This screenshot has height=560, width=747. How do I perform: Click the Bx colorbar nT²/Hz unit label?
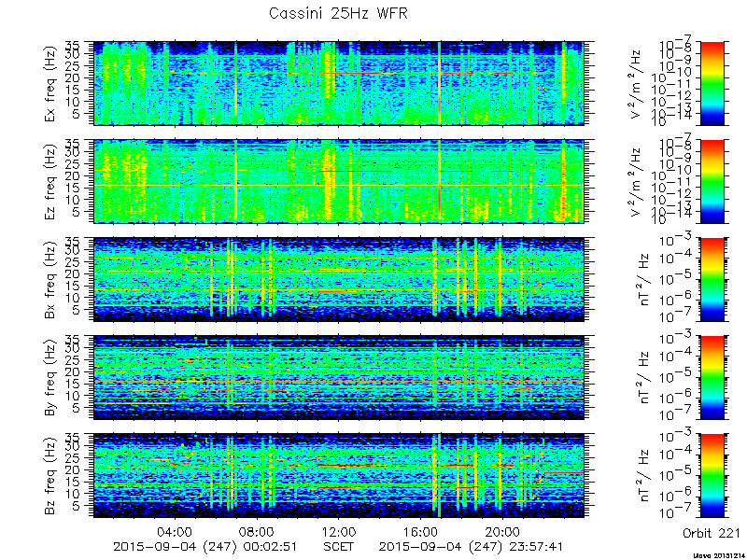(643, 279)
